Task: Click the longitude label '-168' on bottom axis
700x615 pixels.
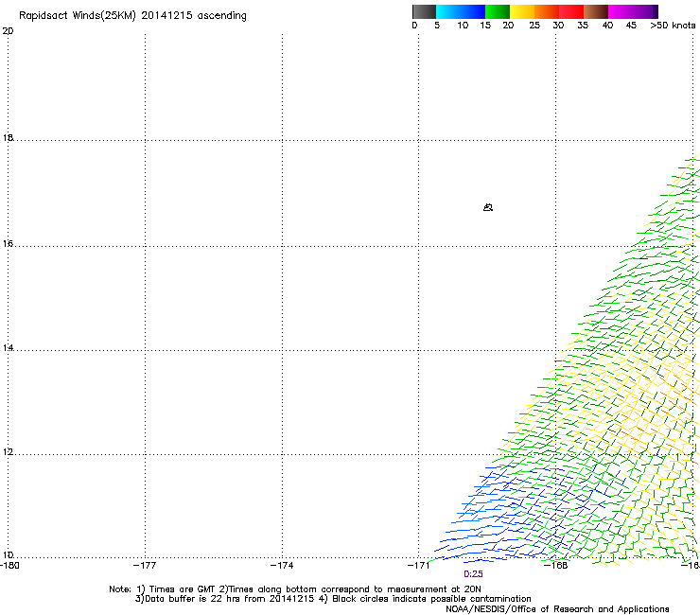Action: pyautogui.click(x=556, y=566)
